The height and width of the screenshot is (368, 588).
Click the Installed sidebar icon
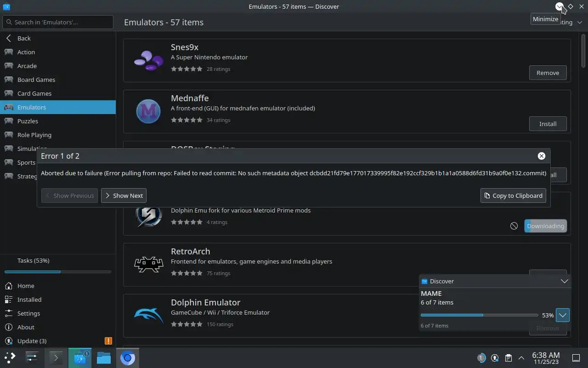coord(8,299)
